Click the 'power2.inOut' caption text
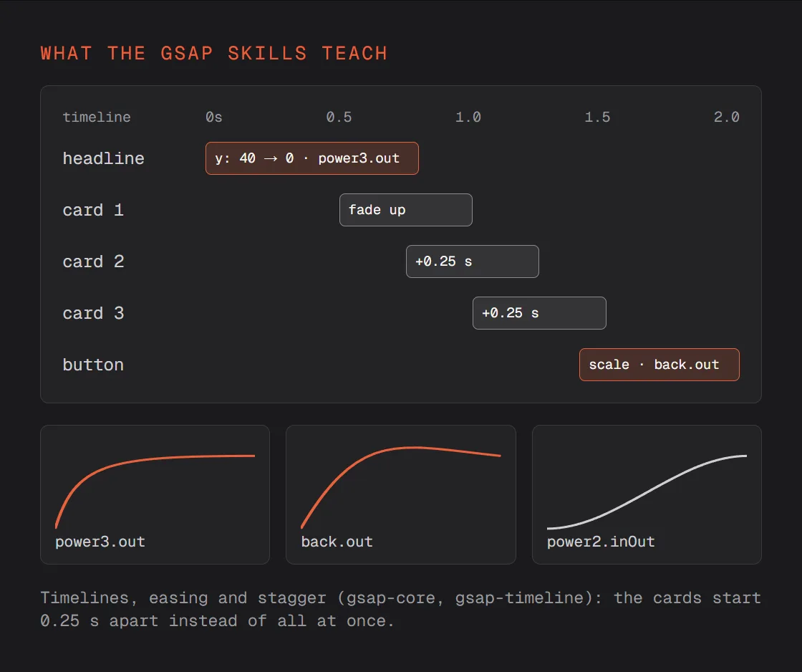This screenshot has width=802, height=672. tap(601, 542)
